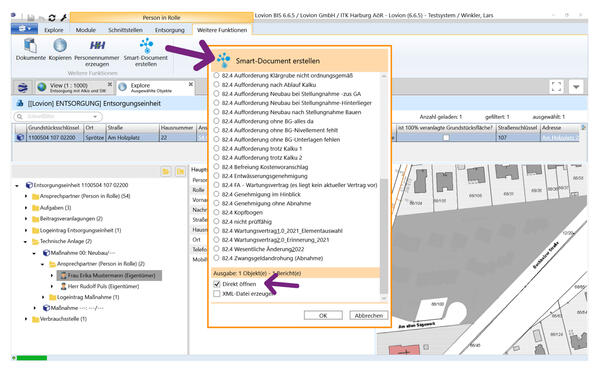
Task: Click the Entsorgungseinheit cube icon in tree
Action: click(29, 185)
